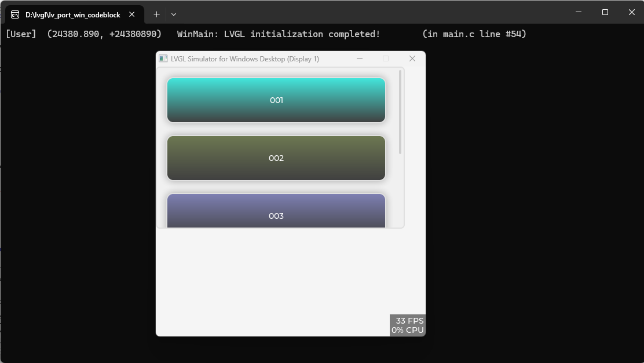Click the minimize icon of the LVGL Simulator window
Viewport: 644px width, 363px height.
pos(359,58)
